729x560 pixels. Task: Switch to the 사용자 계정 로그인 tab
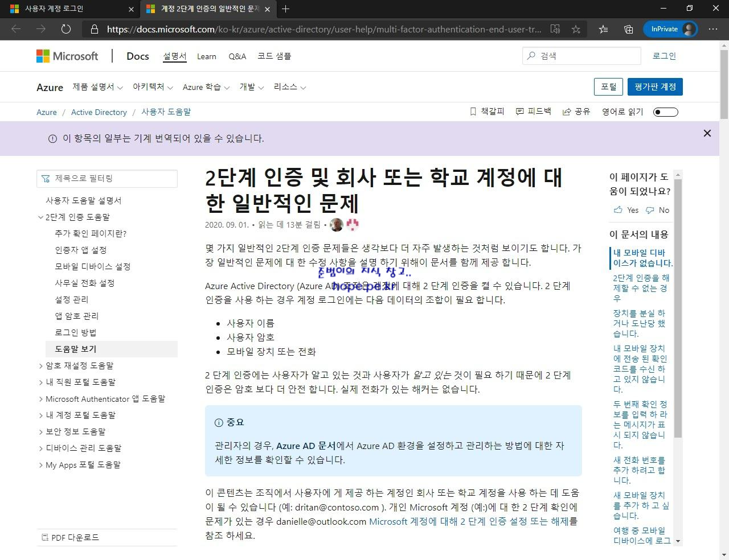point(70,9)
